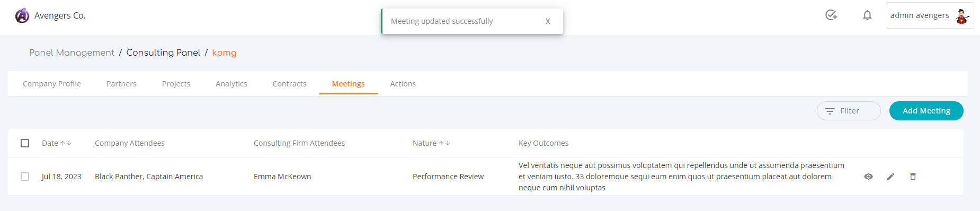Go to Panel Management breadcrumb

(x=72, y=52)
